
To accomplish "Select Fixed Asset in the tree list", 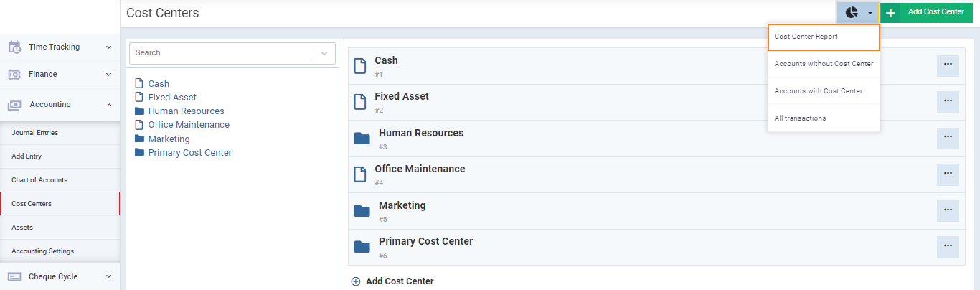I will (x=172, y=98).
